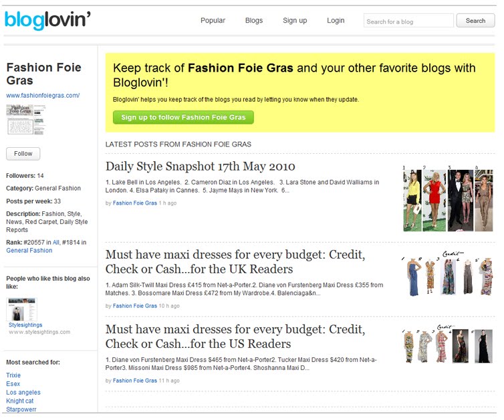
Task: Open the Popular page
Action: click(213, 21)
